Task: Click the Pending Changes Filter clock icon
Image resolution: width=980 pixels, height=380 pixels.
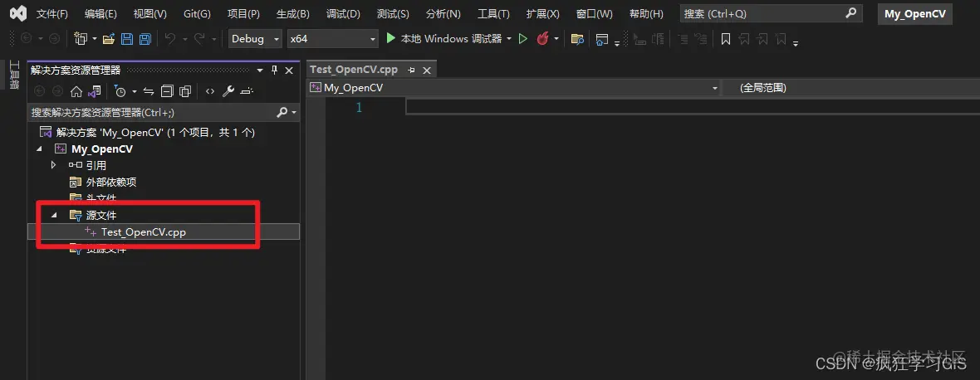Action: click(x=120, y=92)
